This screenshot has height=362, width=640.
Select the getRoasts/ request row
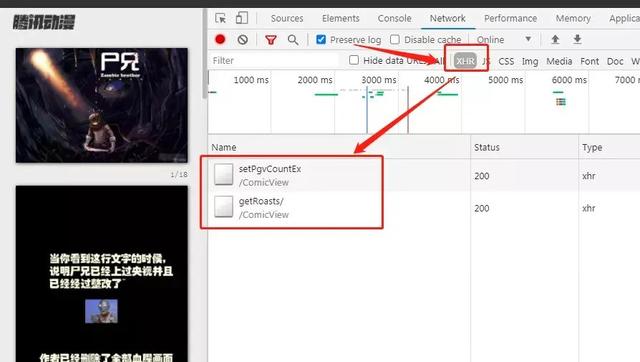click(424, 207)
